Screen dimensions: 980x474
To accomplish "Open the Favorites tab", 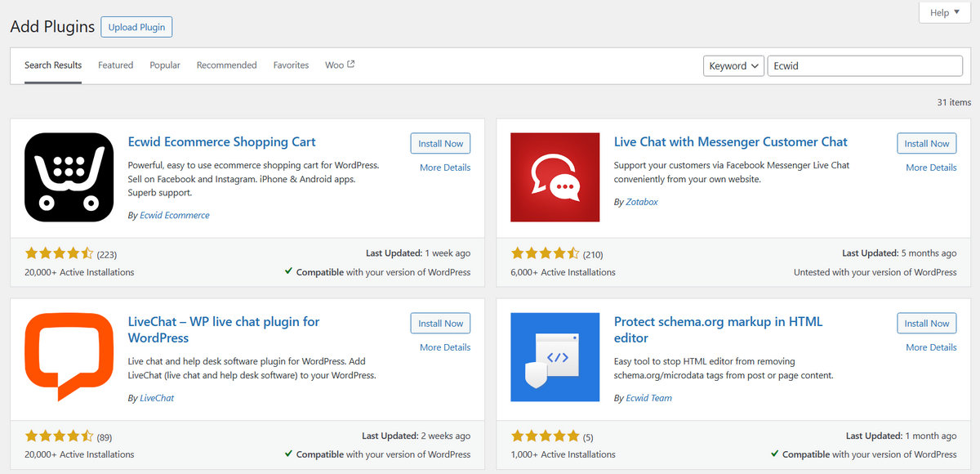I will 291,65.
